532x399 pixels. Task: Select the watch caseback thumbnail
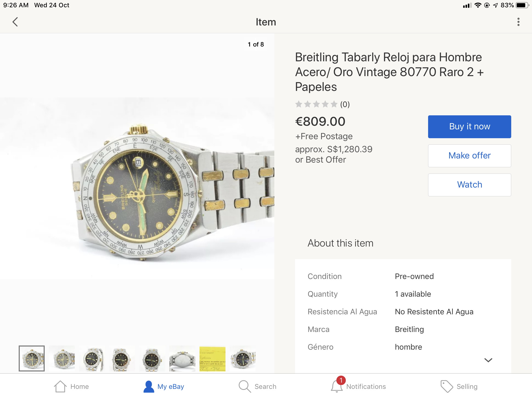tap(182, 358)
